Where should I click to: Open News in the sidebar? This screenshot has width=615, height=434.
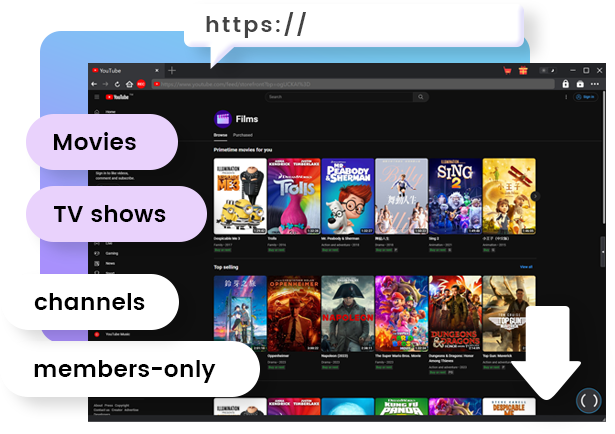click(x=105, y=263)
